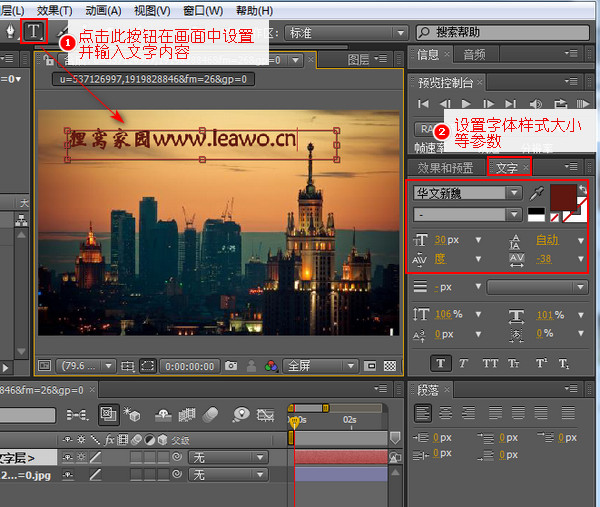Click current time 0:00:00:00 display

(x=189, y=366)
